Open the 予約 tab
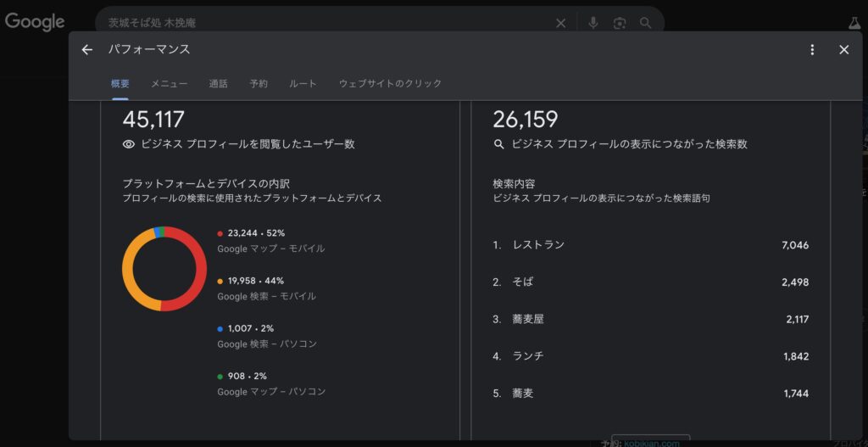 (259, 84)
